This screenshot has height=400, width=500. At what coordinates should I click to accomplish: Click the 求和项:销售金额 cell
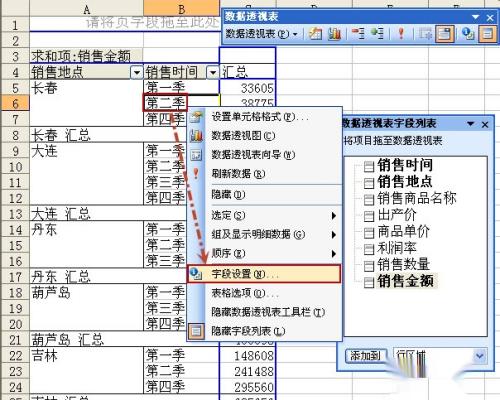tap(86, 56)
